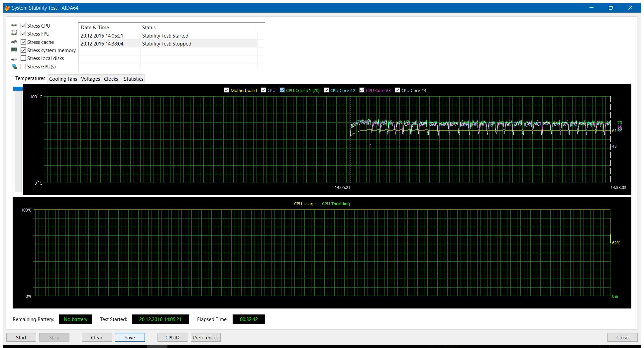Uncheck the Stress FPU checkbox
This screenshot has height=348, width=644.
[x=23, y=34]
